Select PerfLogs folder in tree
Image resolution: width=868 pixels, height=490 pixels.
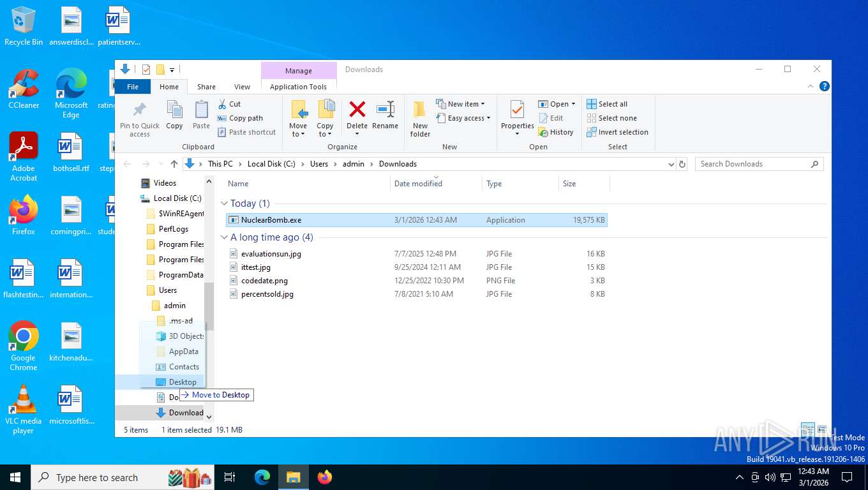174,229
